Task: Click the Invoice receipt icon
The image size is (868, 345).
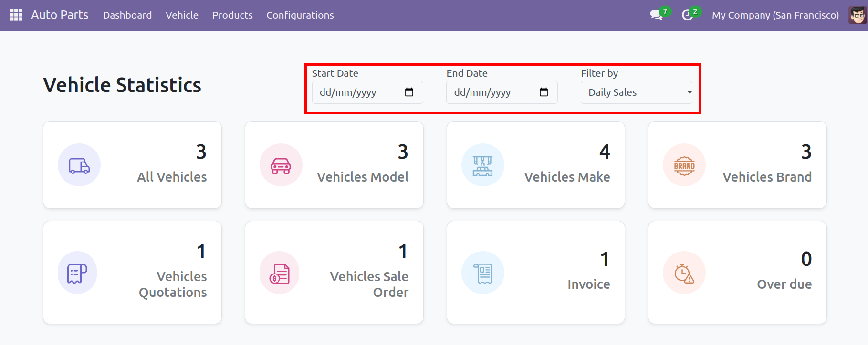Action: click(482, 273)
